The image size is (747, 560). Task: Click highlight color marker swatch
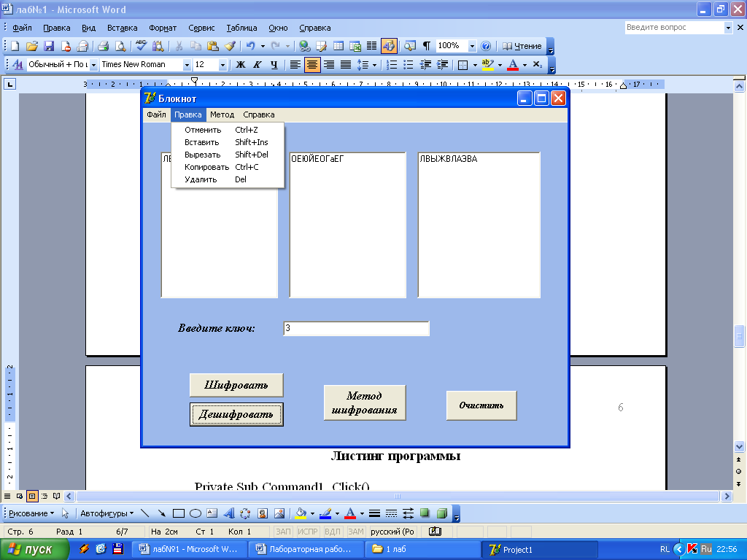[488, 65]
